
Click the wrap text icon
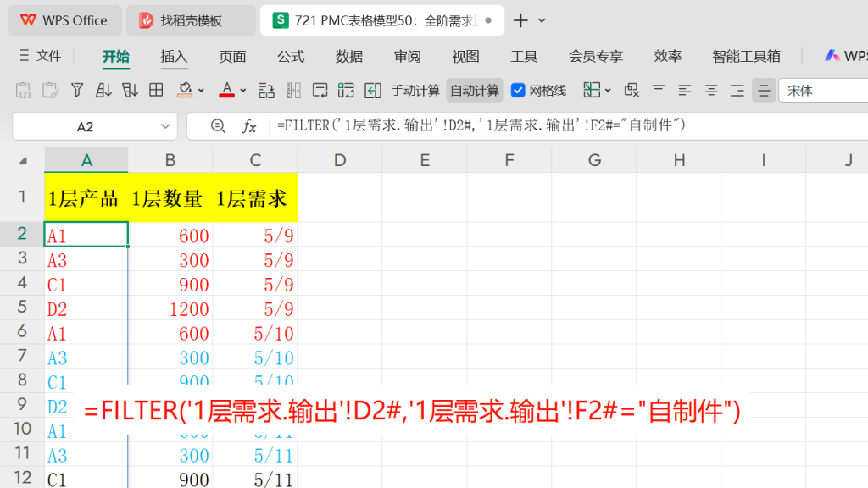pos(320,90)
